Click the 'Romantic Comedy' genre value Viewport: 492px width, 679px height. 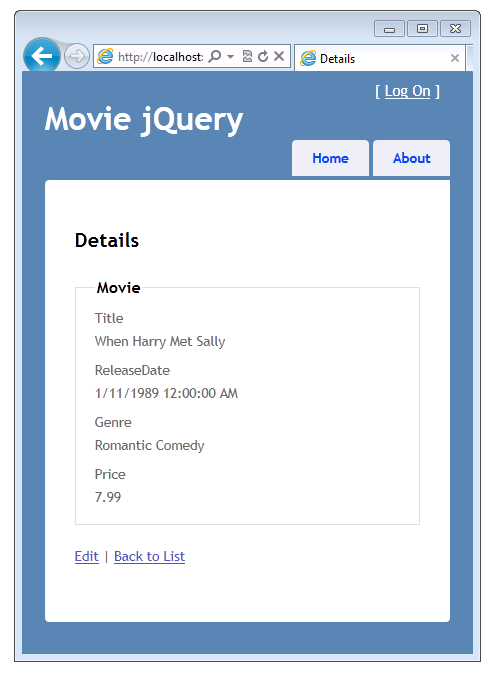pyautogui.click(x=149, y=445)
